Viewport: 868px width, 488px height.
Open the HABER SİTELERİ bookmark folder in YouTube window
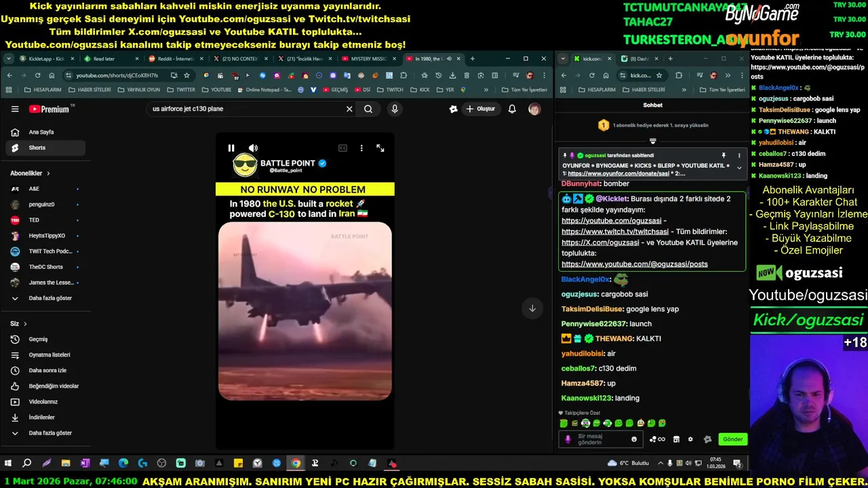tap(90, 89)
